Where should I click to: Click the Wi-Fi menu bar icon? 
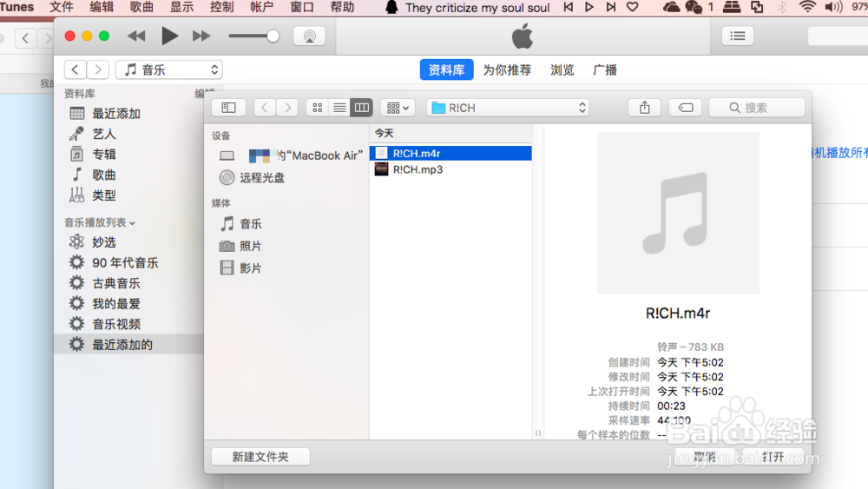(x=807, y=7)
